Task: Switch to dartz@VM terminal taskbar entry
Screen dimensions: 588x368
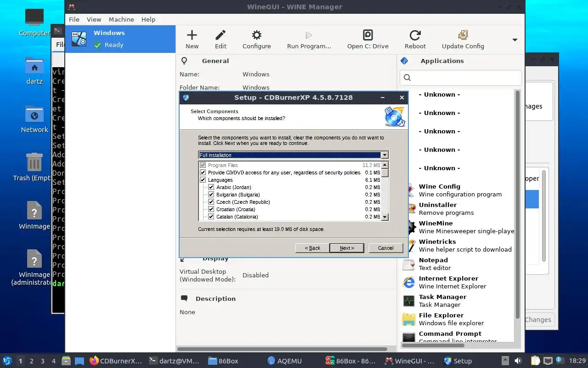Action: [x=175, y=361]
